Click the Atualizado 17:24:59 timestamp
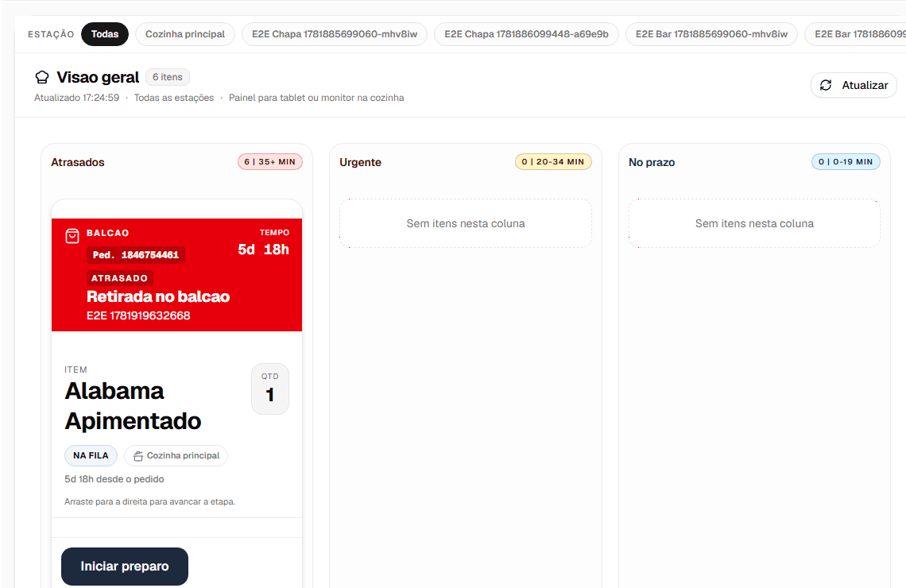This screenshot has height=588, width=906. coord(77,98)
